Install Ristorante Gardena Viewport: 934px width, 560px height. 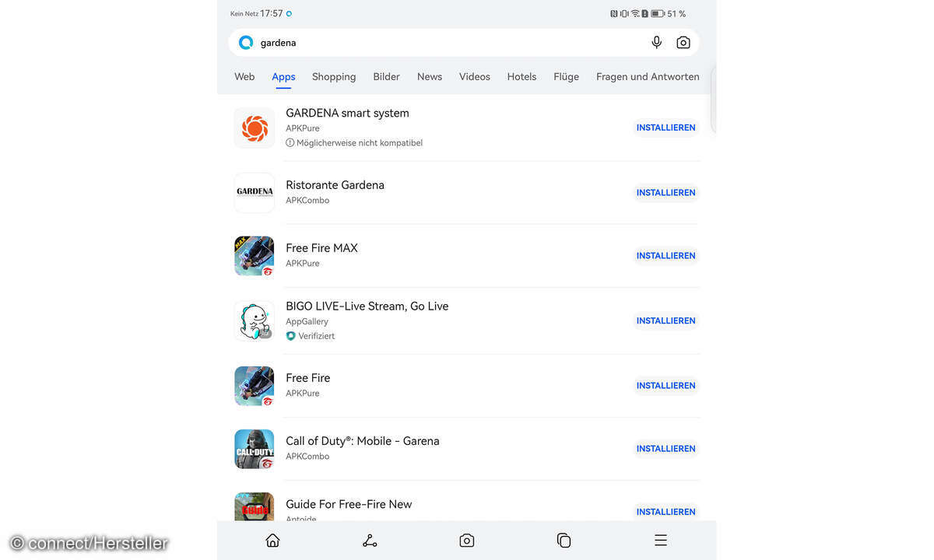coord(666,193)
